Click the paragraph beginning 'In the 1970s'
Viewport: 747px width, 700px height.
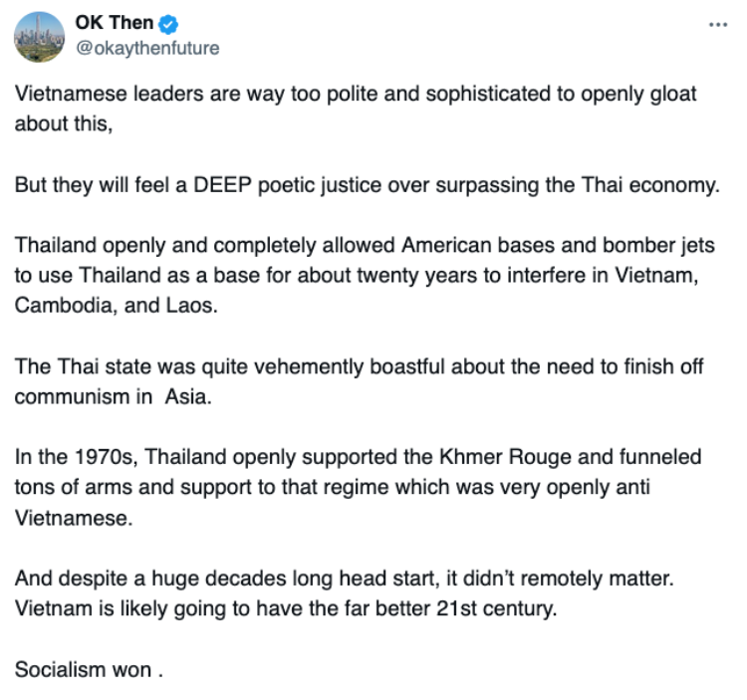(x=358, y=487)
